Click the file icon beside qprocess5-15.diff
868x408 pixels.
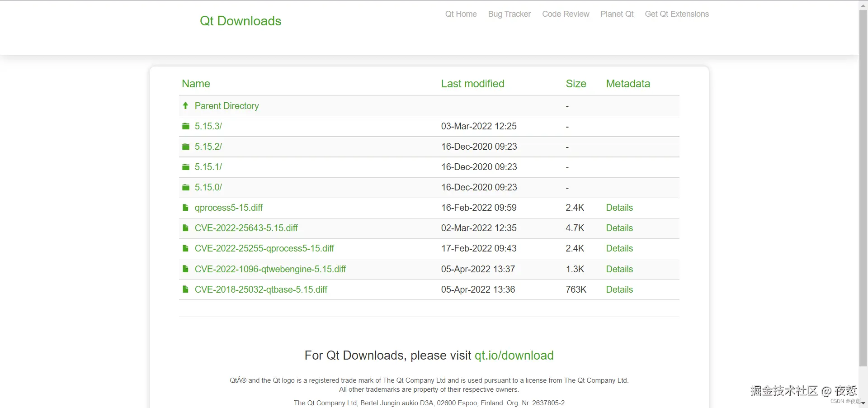[x=185, y=208]
